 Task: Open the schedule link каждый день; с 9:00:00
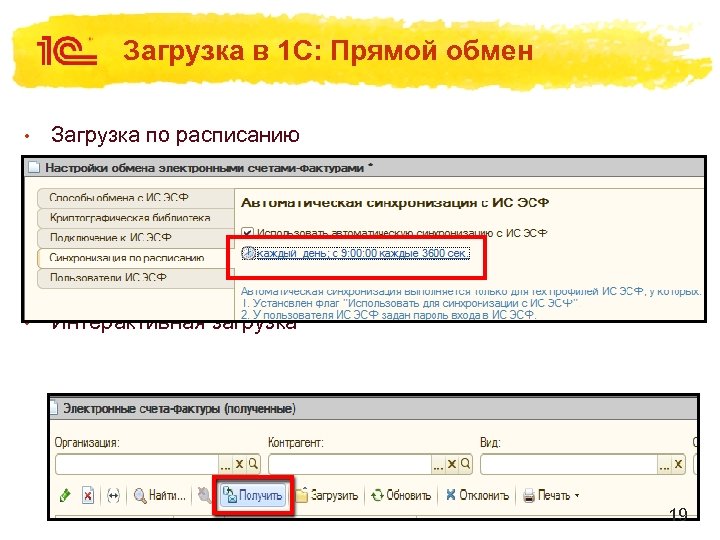(x=363, y=253)
